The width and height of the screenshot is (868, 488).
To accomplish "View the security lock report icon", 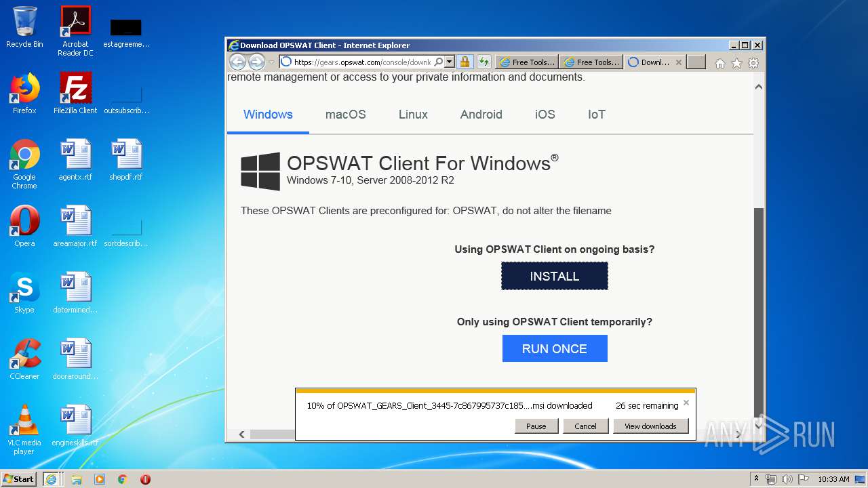I will pos(465,62).
